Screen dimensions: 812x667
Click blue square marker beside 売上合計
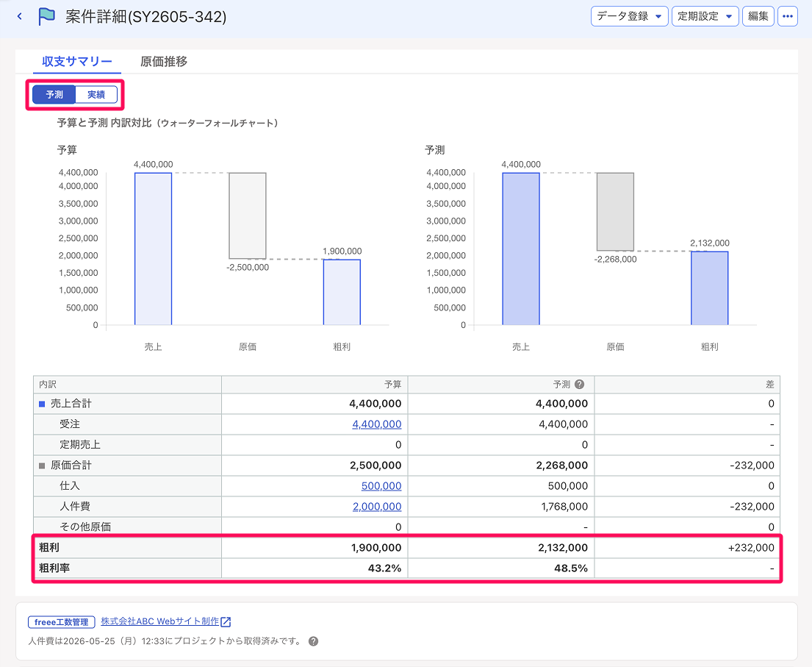pyautogui.click(x=42, y=404)
